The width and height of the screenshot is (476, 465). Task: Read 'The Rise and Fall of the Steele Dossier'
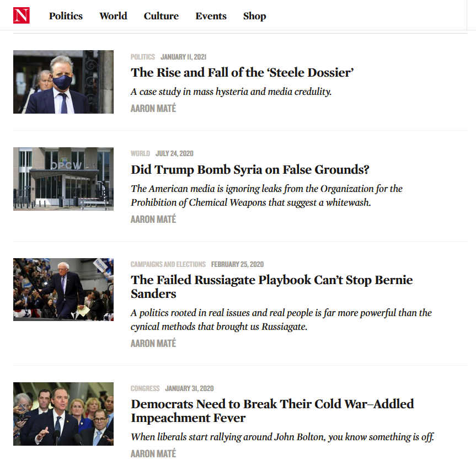[x=242, y=73]
